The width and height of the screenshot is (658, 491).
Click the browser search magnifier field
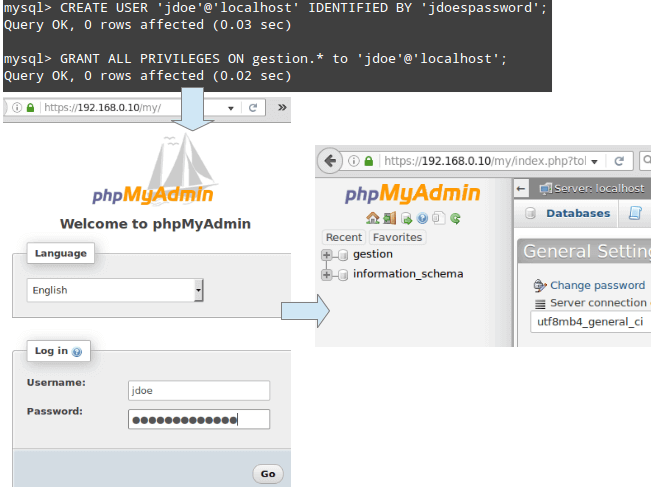click(646, 161)
